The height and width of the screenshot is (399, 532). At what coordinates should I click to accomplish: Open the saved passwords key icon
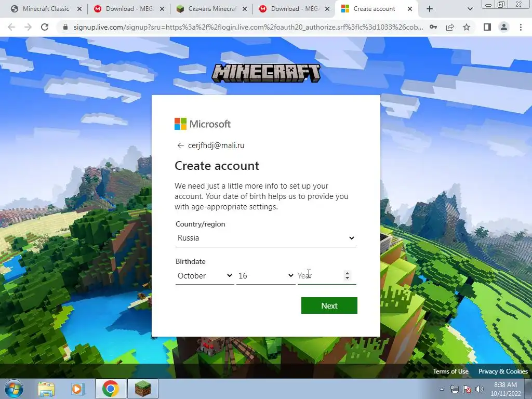coord(433,27)
